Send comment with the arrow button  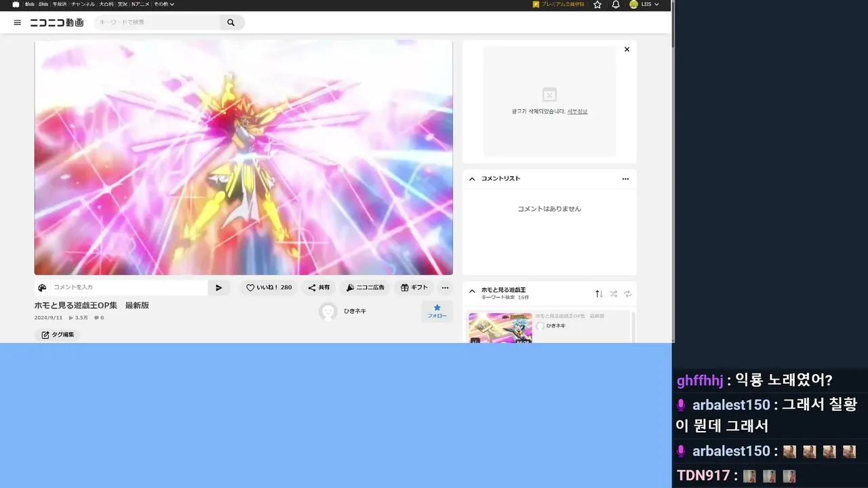[218, 287]
